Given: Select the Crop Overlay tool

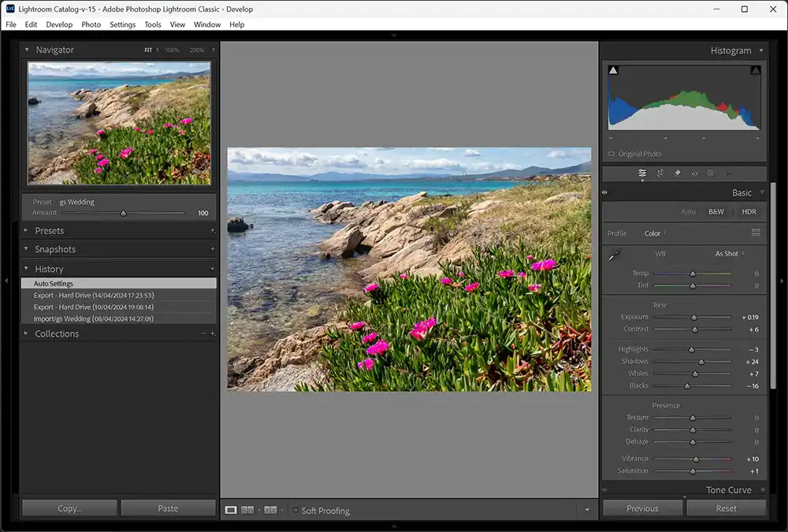Looking at the screenshot, I should 660,173.
